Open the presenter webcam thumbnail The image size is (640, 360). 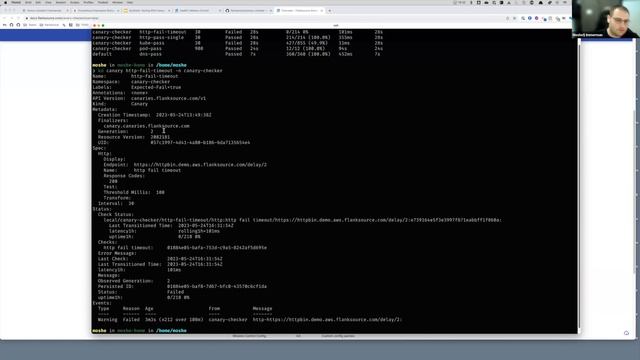(x=606, y=19)
